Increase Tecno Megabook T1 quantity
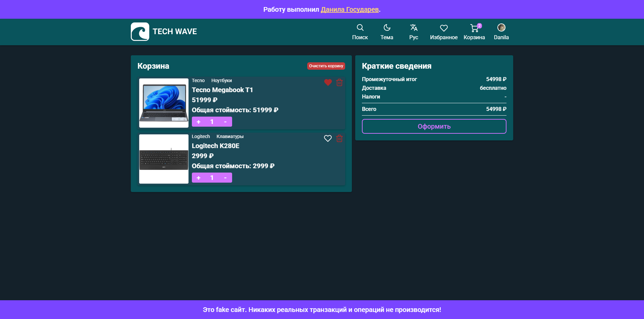The height and width of the screenshot is (319, 644). click(x=199, y=122)
